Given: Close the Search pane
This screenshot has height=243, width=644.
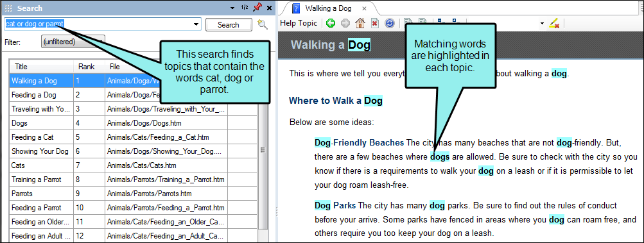Looking at the screenshot, I should (x=269, y=8).
